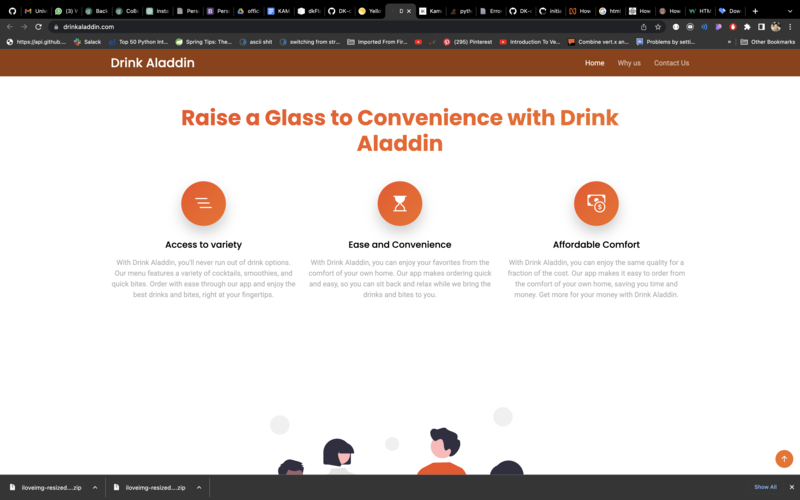This screenshot has height=500, width=800.
Task: Expand options for second downloaded zip file
Action: (199, 487)
